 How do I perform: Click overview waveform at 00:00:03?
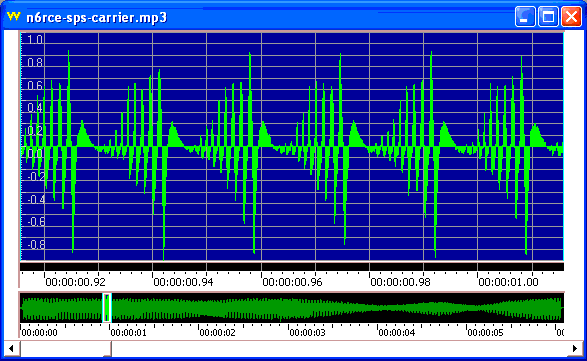[x=289, y=308]
